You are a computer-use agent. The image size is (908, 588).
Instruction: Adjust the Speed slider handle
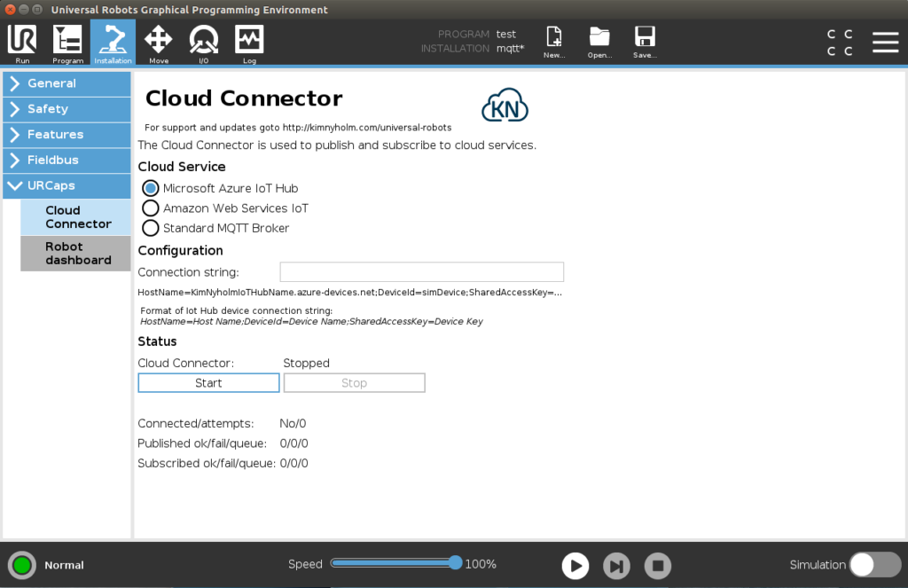(456, 563)
